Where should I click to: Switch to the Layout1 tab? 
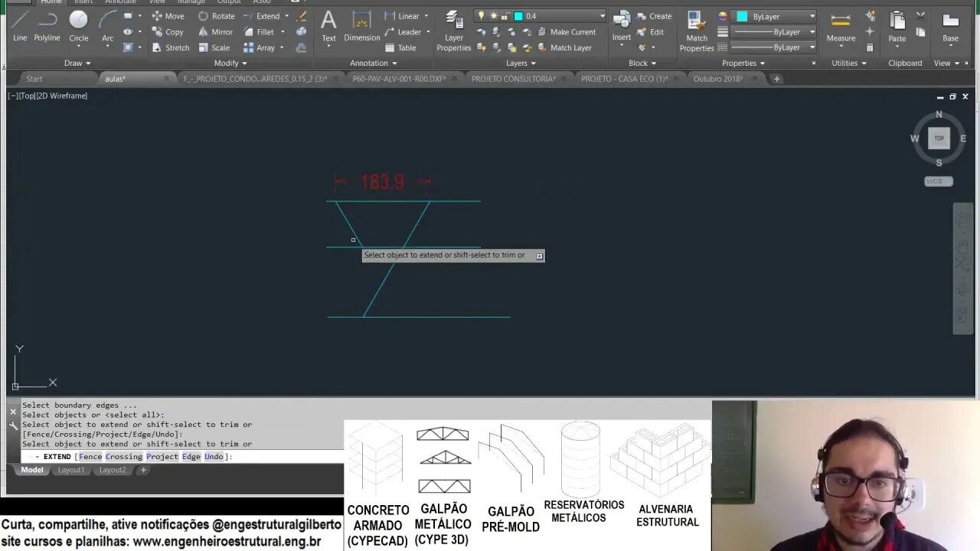point(71,470)
